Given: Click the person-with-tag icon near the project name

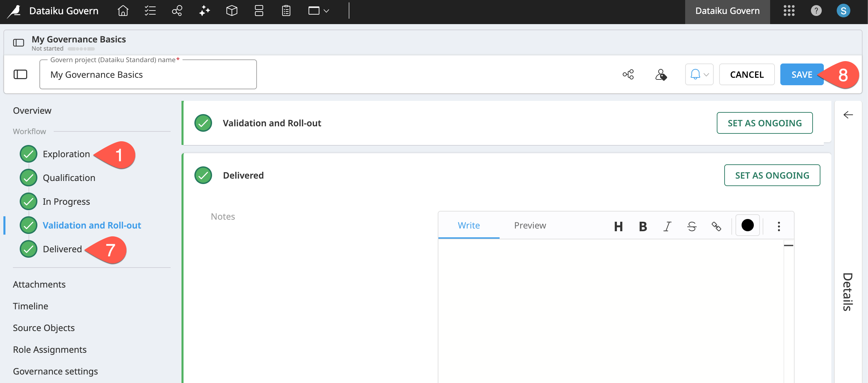Looking at the screenshot, I should pos(661,74).
